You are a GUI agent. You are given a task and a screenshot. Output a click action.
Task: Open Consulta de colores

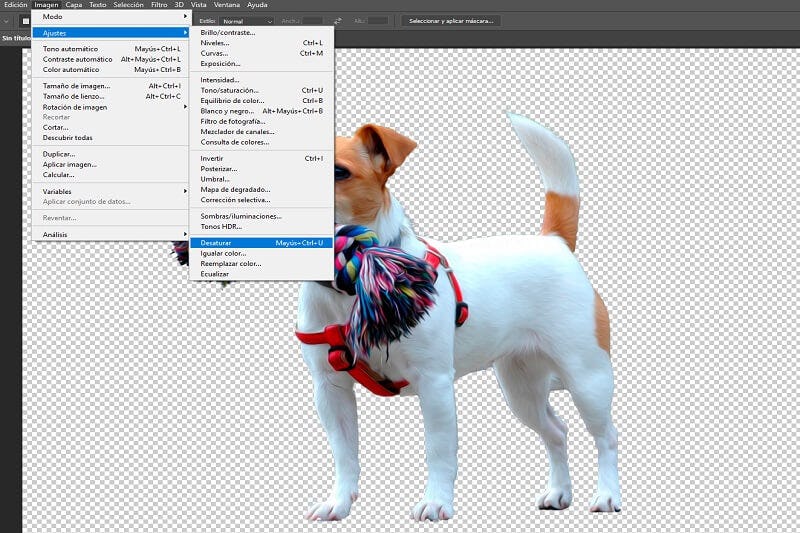tap(261, 142)
